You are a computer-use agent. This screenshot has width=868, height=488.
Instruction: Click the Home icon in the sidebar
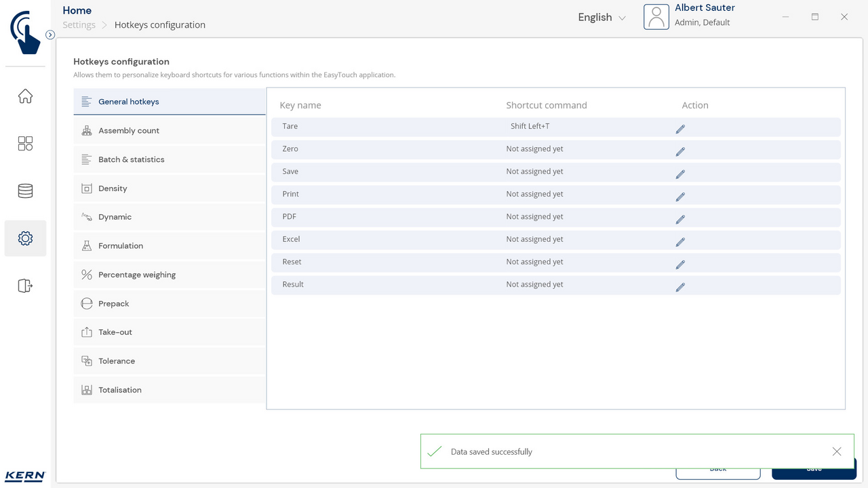(25, 96)
